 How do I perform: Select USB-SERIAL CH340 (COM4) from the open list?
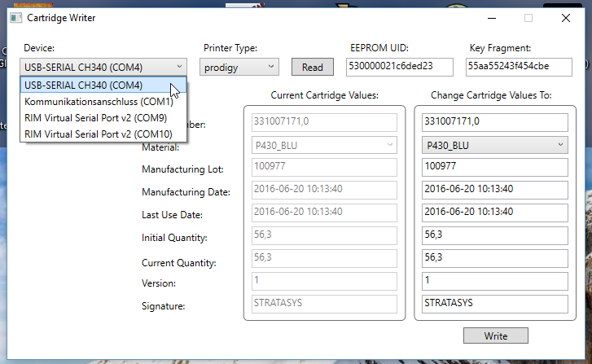[x=103, y=86]
